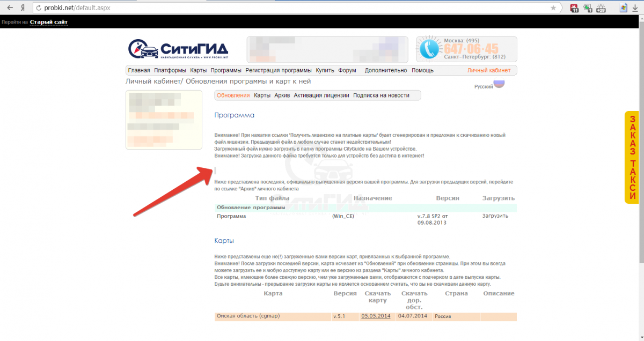The height and width of the screenshot is (341, 644).
Task: Open the Yandex 'Я' home button
Action: 23,8
